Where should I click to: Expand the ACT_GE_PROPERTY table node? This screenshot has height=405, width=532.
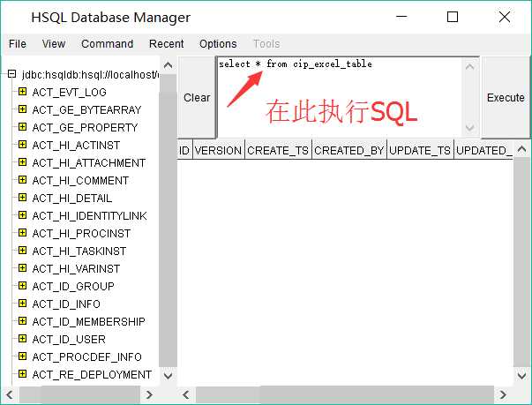tap(22, 127)
